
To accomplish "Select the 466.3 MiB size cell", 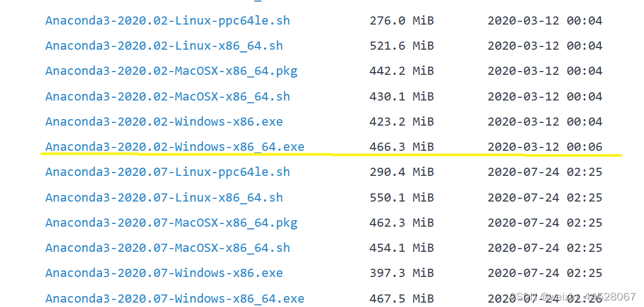I will pos(402,147).
